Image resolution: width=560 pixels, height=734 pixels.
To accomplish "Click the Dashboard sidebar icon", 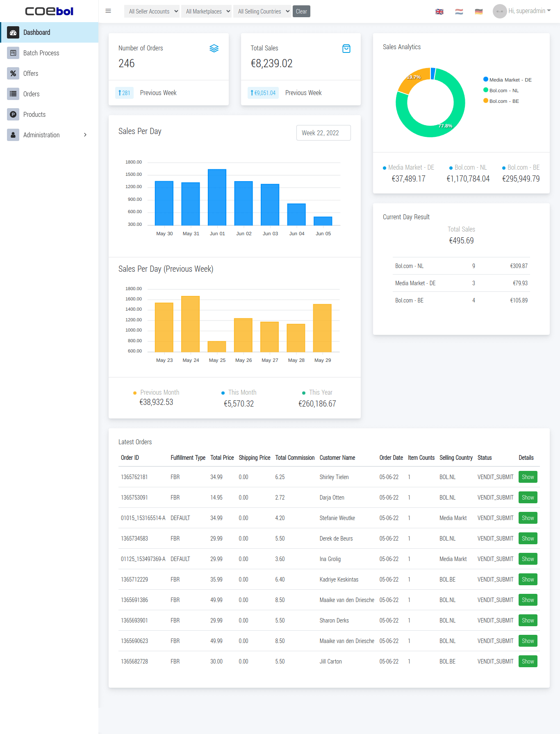I will [13, 32].
